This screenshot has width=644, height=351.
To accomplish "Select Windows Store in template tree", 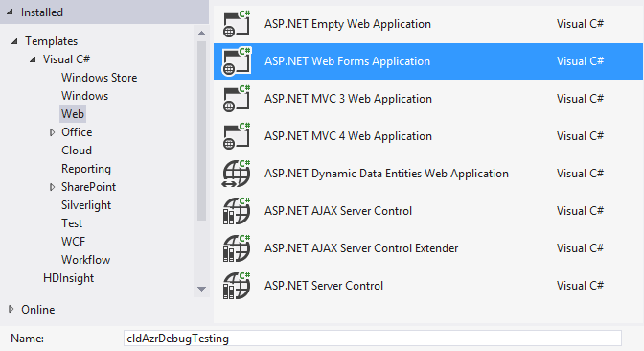I will tap(99, 78).
